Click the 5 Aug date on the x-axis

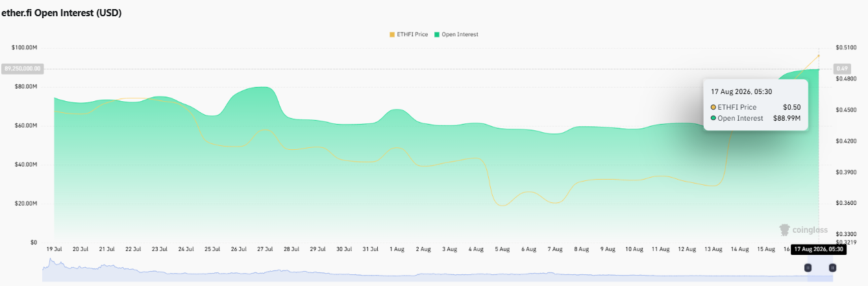click(x=502, y=249)
